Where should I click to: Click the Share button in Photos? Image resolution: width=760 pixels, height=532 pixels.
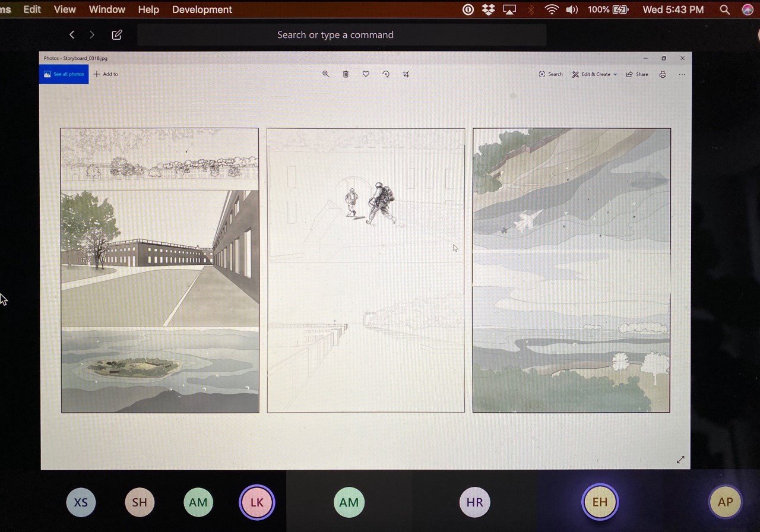pyautogui.click(x=637, y=74)
